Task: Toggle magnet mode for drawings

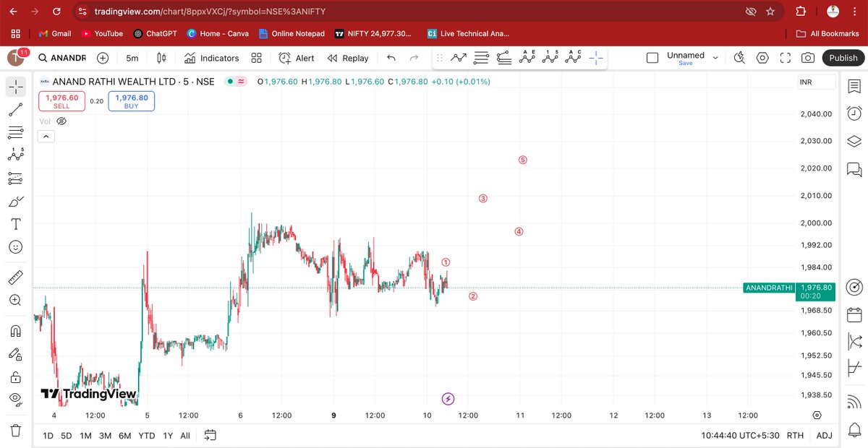Action: point(16,331)
